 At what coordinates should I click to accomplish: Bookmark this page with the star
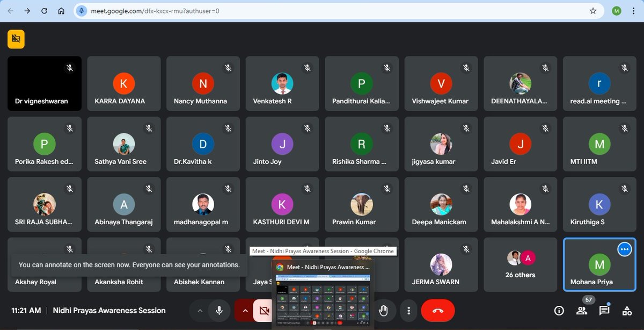coord(593,11)
